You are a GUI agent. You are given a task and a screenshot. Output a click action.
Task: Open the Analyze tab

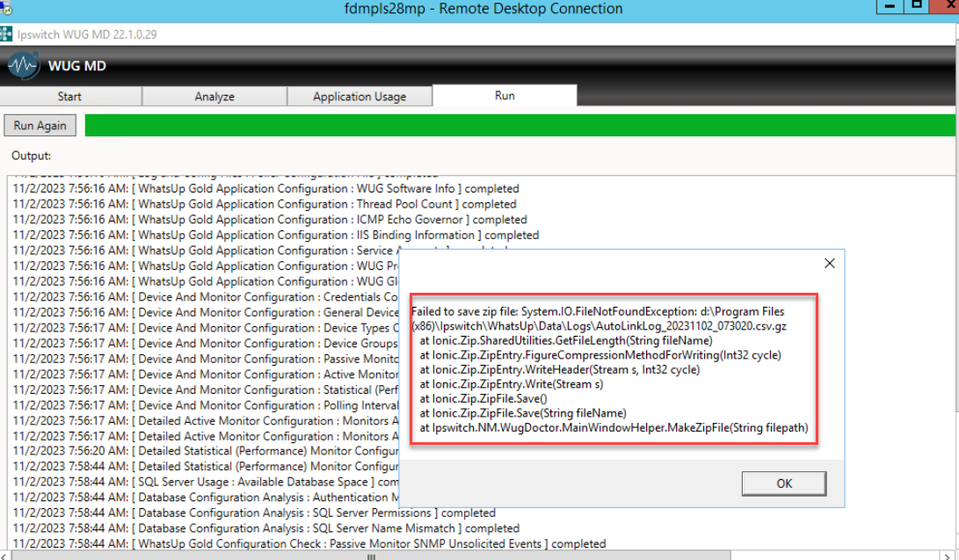[x=214, y=97]
